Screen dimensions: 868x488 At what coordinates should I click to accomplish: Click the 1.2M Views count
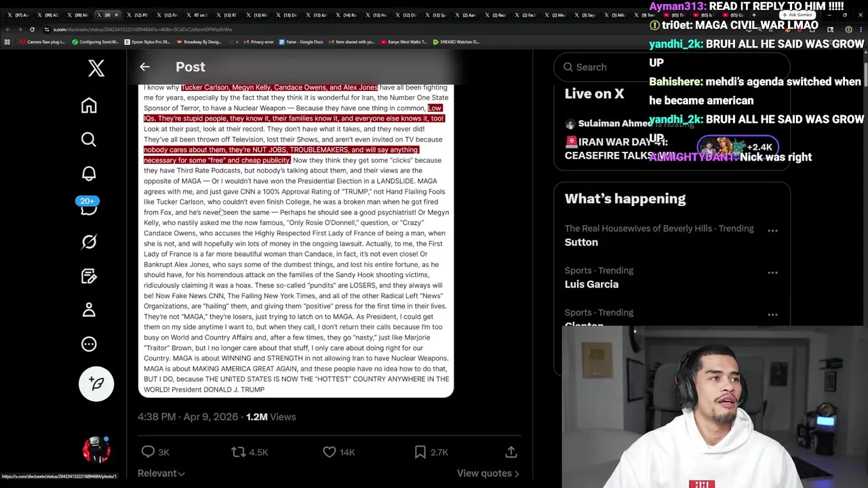coord(271,417)
